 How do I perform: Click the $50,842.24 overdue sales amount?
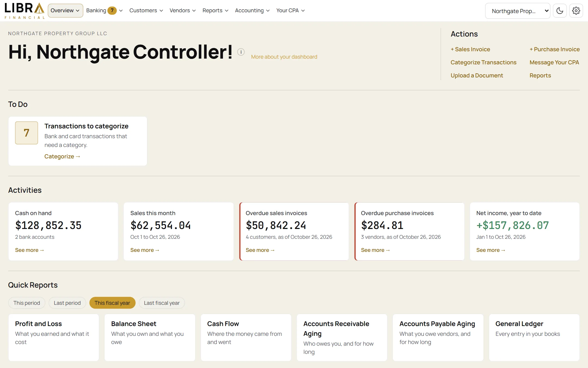pyautogui.click(x=276, y=225)
